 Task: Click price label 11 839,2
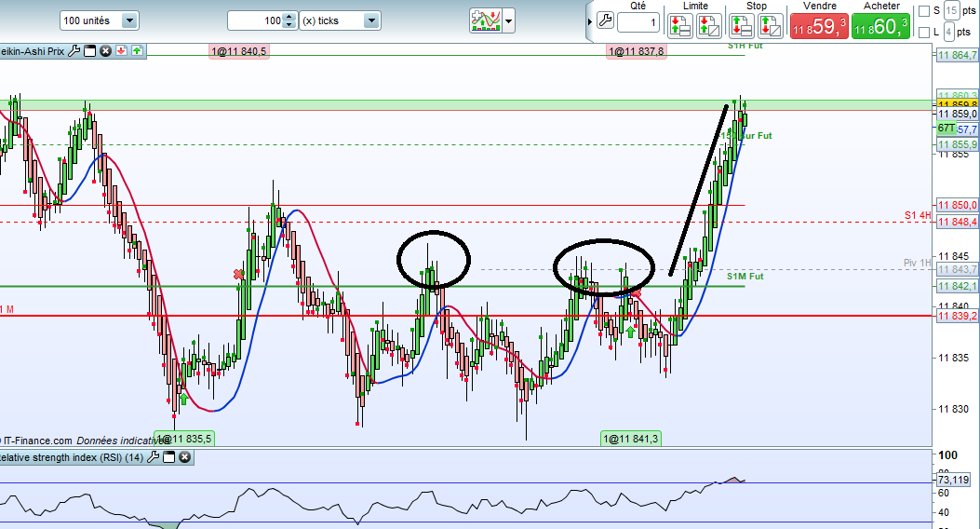[x=957, y=316]
